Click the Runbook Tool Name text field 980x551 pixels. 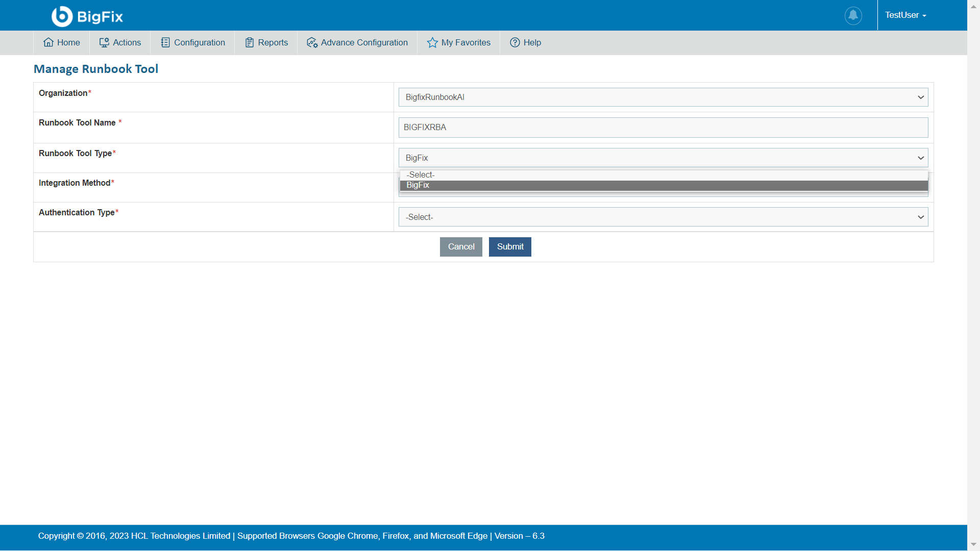tap(663, 128)
